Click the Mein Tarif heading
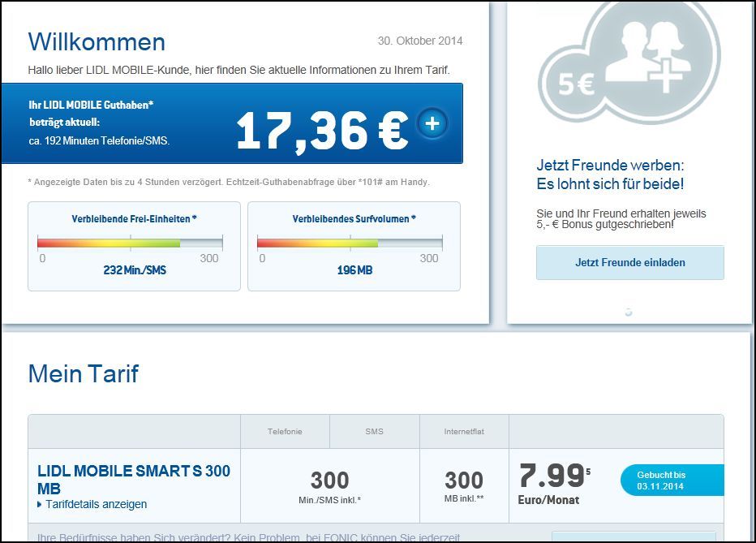756x543 pixels. pyautogui.click(x=84, y=373)
